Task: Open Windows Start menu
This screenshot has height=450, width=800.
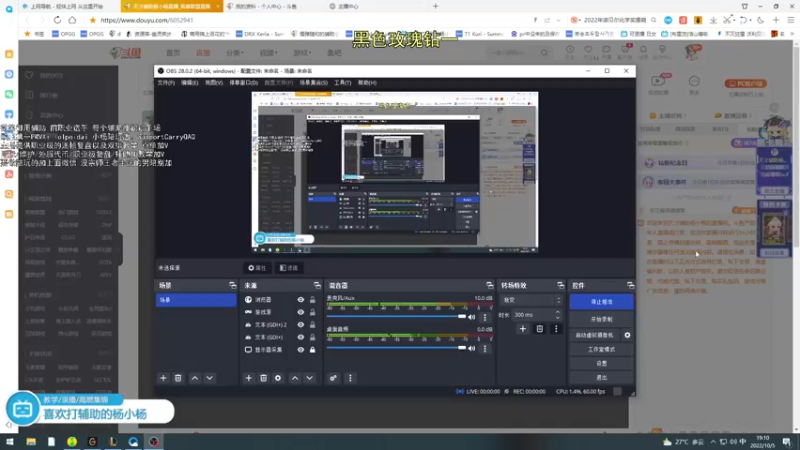Action: coord(9,442)
